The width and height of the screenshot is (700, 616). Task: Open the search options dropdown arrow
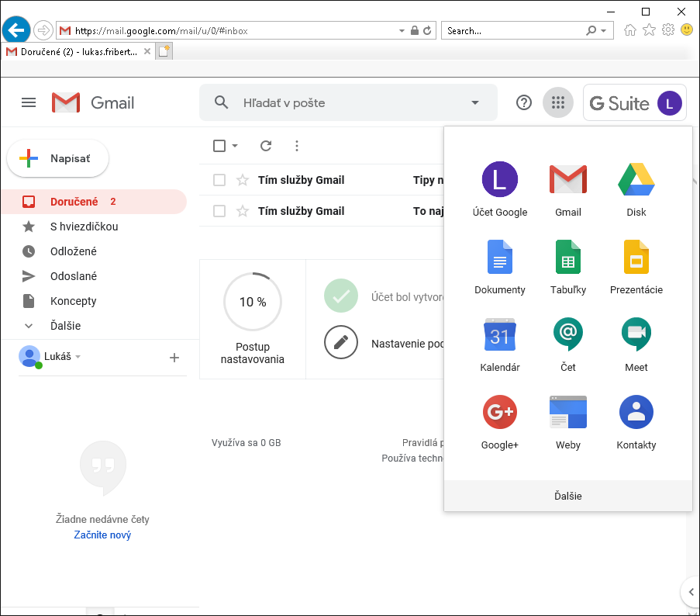coord(474,103)
